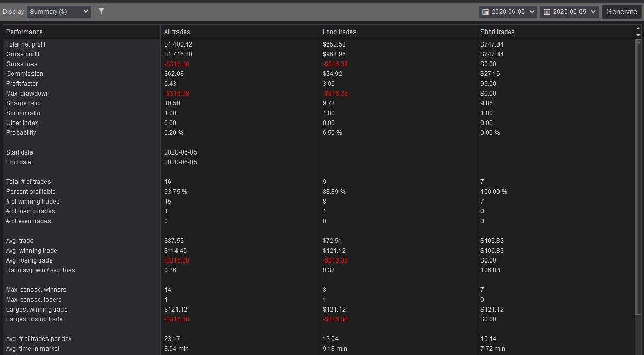Screen dimensions: 644x355
Task: Select the $1,716.80 gross profit value
Action: click(178, 54)
